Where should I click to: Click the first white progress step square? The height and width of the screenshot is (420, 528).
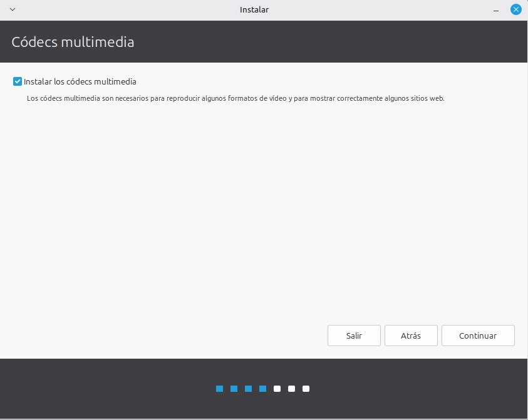point(277,389)
